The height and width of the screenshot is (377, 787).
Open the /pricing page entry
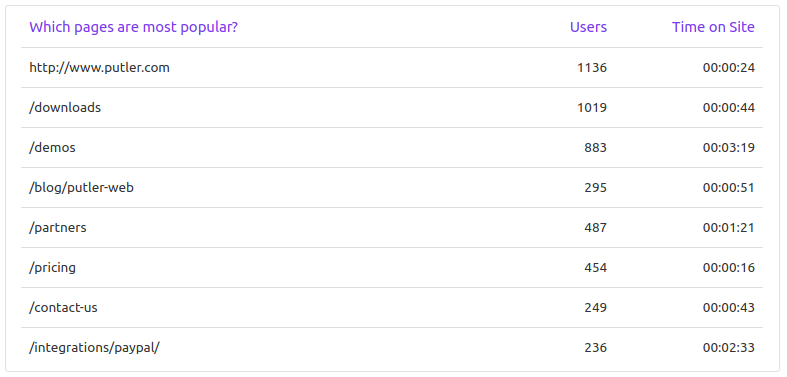pyautogui.click(x=52, y=268)
